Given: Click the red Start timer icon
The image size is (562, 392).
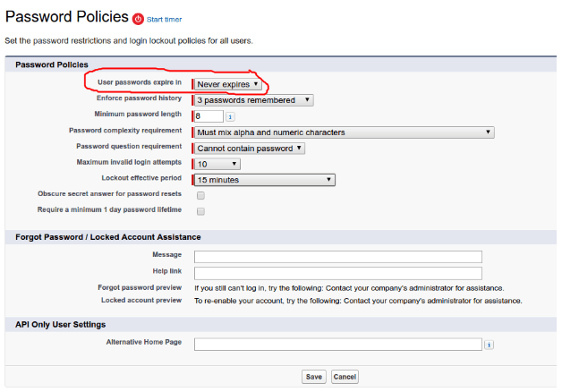Looking at the screenshot, I should tap(138, 19).
